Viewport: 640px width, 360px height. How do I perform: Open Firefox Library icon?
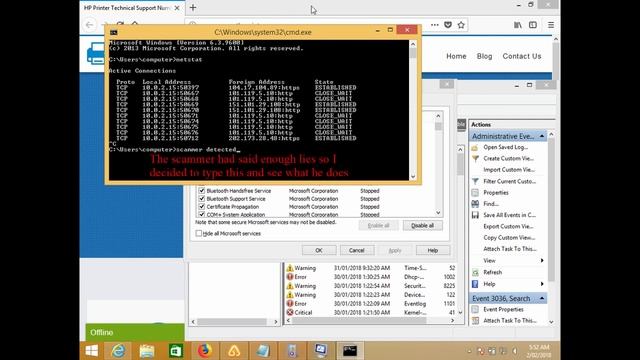click(x=518, y=25)
